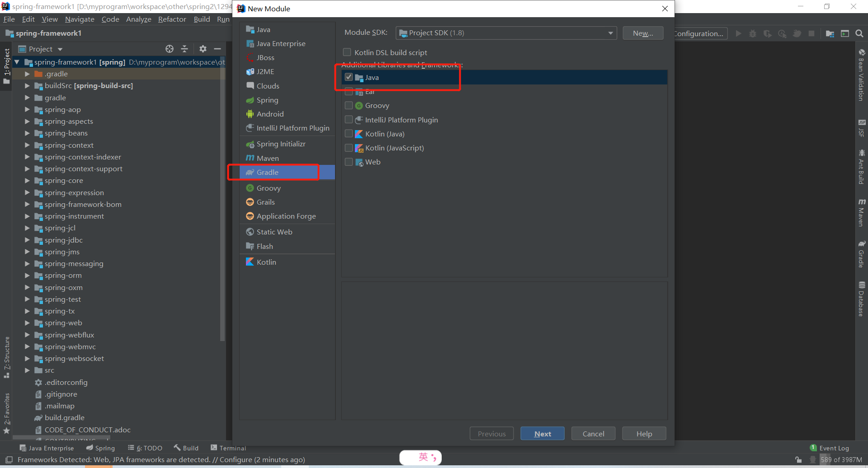Click the IME language indicator

pyautogui.click(x=420, y=457)
